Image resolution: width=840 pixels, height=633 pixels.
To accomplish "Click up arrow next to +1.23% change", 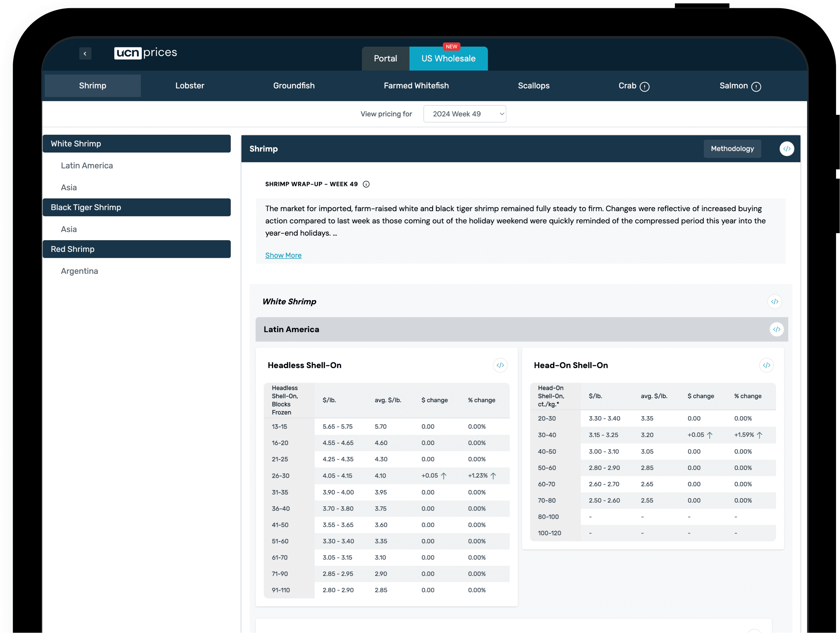I will (493, 476).
